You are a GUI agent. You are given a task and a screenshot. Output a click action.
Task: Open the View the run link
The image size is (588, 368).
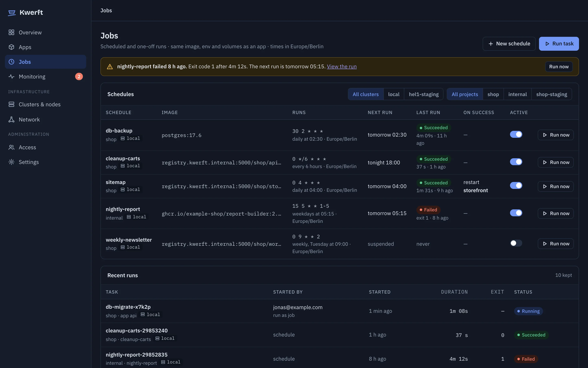pyautogui.click(x=342, y=66)
